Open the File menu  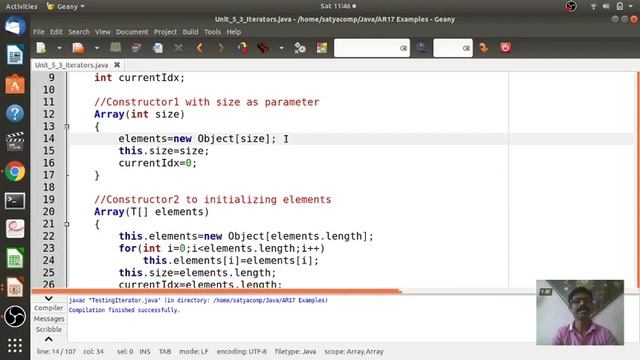[39, 32]
